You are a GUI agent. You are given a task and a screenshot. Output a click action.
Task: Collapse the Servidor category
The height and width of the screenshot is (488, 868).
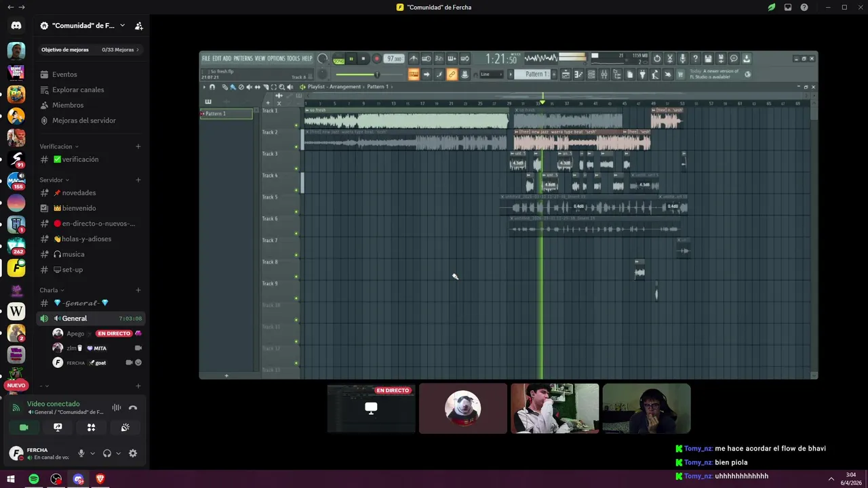tap(54, 180)
